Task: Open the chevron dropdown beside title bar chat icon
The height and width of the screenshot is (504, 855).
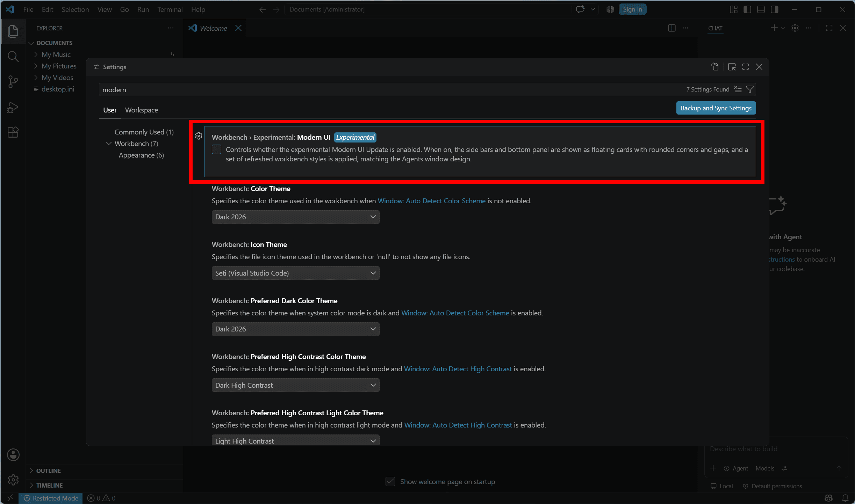Action: (x=592, y=9)
